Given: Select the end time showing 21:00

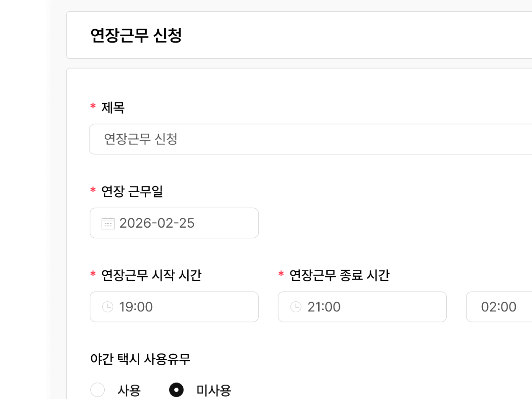Looking at the screenshot, I should click(362, 307).
